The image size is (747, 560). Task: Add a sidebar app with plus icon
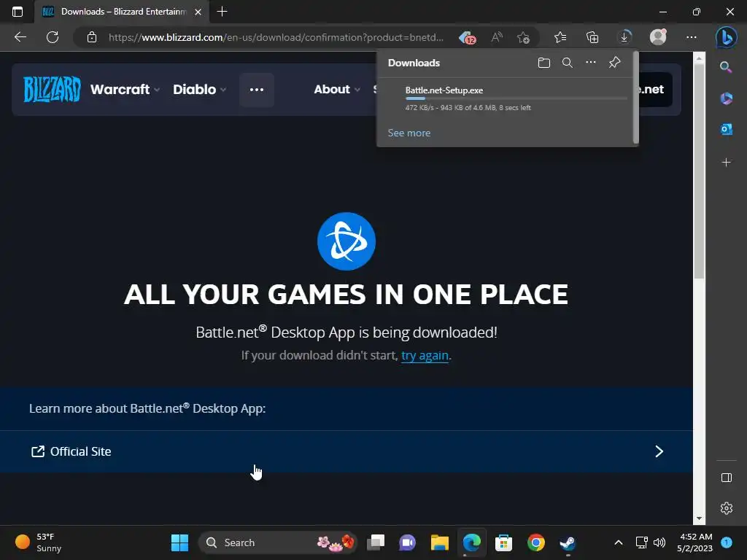click(x=726, y=163)
